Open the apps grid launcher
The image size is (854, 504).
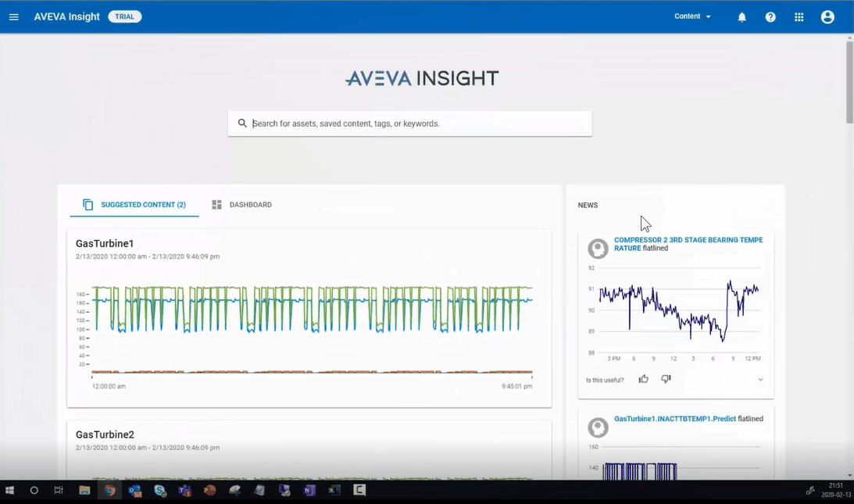pos(799,17)
